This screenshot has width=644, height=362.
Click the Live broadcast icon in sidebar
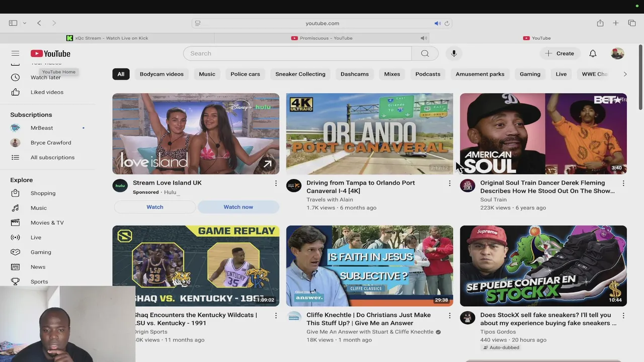(x=16, y=237)
